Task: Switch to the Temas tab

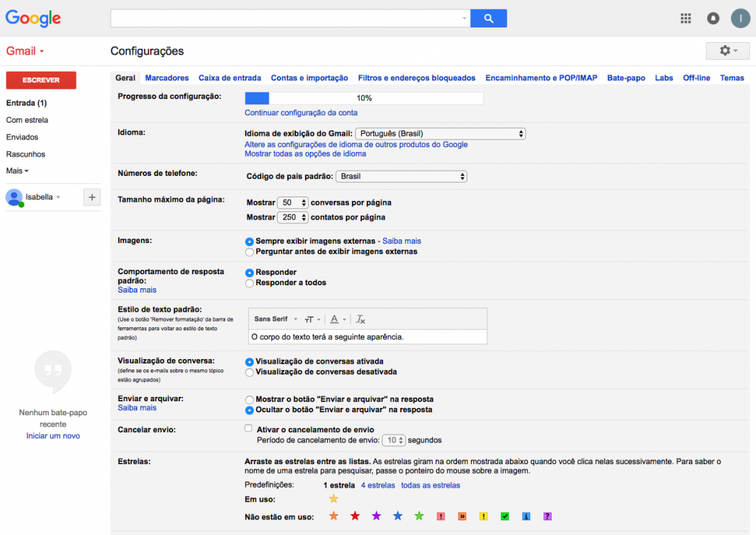Action: (x=732, y=78)
